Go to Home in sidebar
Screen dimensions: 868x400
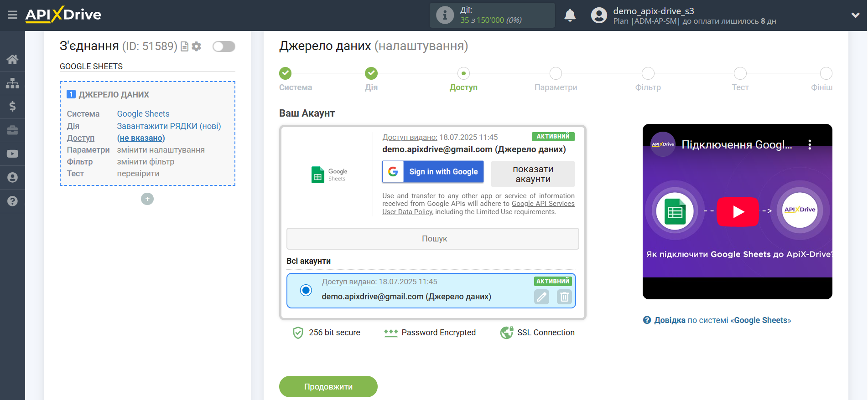pyautogui.click(x=12, y=59)
